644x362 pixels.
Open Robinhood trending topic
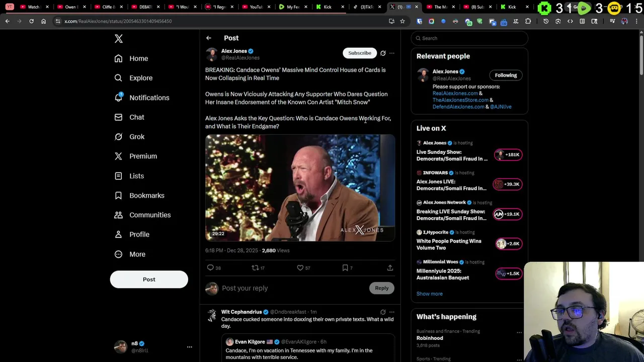pyautogui.click(x=430, y=338)
